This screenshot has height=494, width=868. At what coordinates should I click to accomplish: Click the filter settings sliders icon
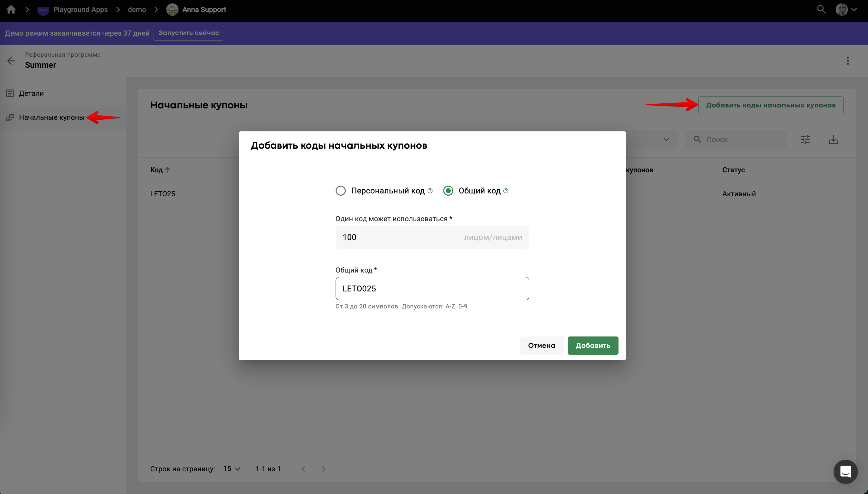pos(805,140)
